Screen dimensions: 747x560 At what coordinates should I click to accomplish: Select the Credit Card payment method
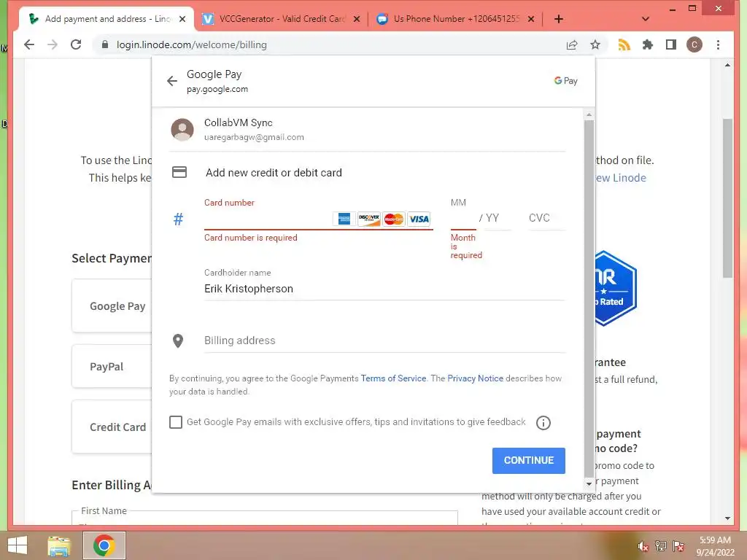pyautogui.click(x=112, y=427)
